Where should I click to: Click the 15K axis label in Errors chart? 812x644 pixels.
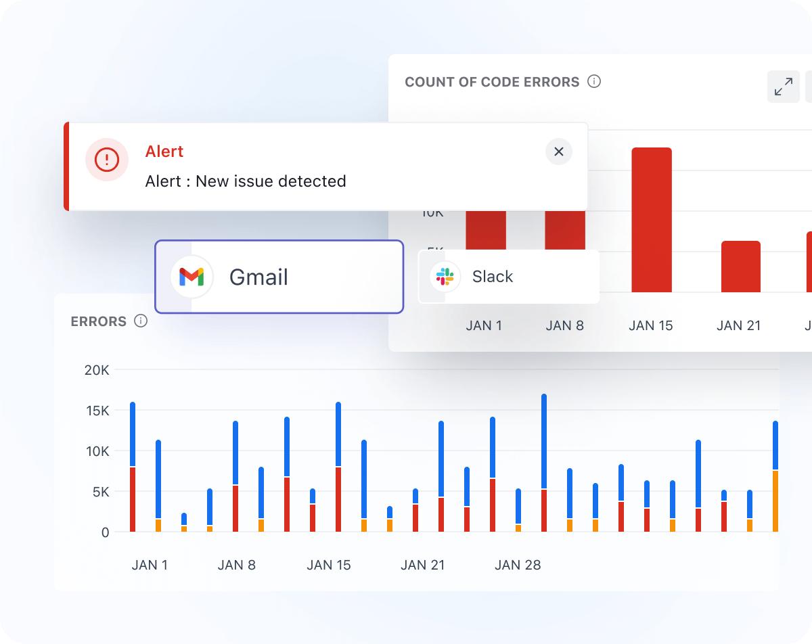pos(96,411)
